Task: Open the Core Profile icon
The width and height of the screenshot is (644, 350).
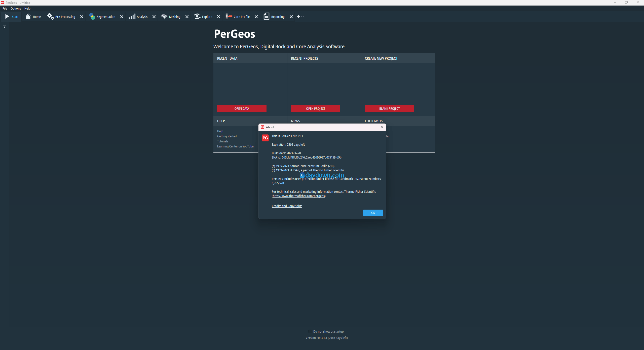Action: pyautogui.click(x=229, y=17)
